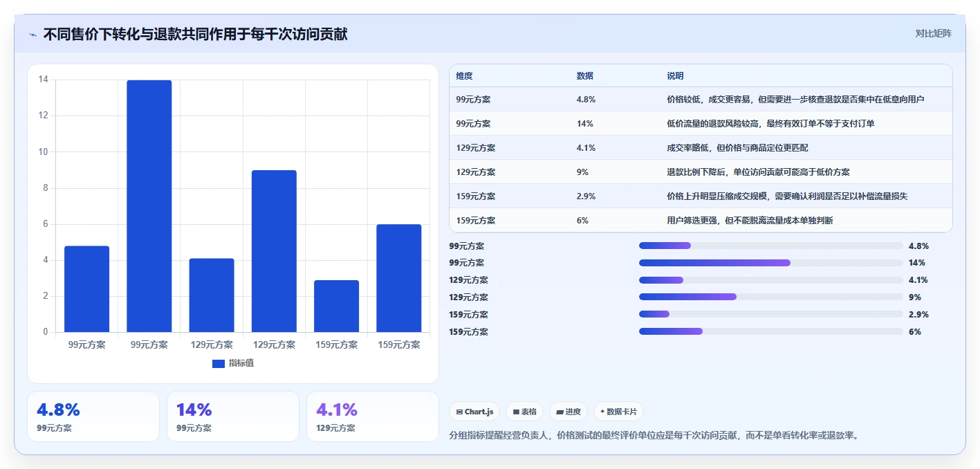The height and width of the screenshot is (469, 980).
Task: Click table cell 6% in 数据 column
Action: tap(582, 221)
